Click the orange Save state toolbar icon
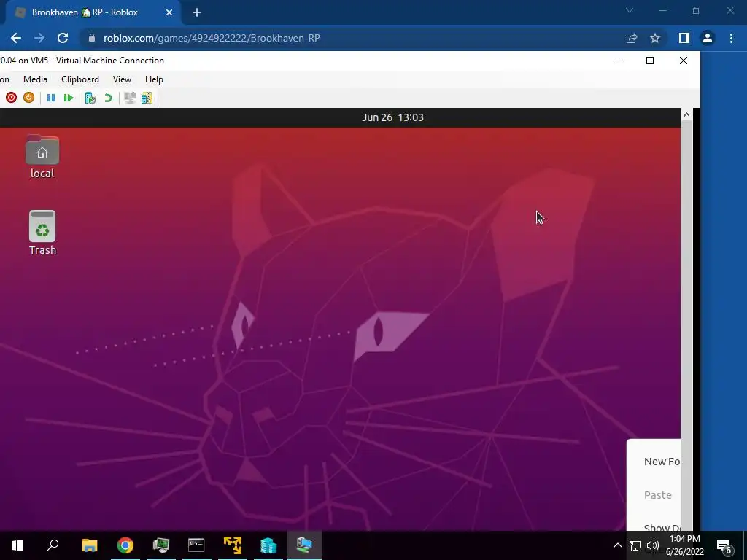Image resolution: width=747 pixels, height=560 pixels. (28, 98)
